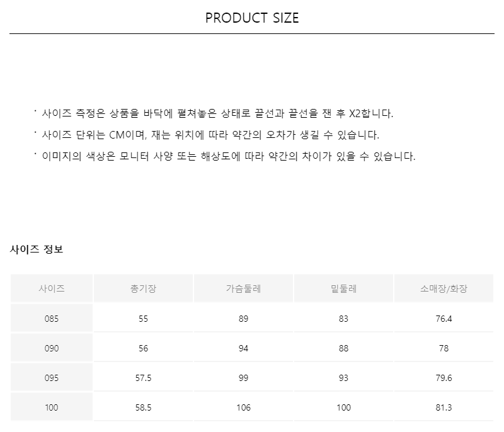Click the 57.5 total length value

(x=143, y=378)
